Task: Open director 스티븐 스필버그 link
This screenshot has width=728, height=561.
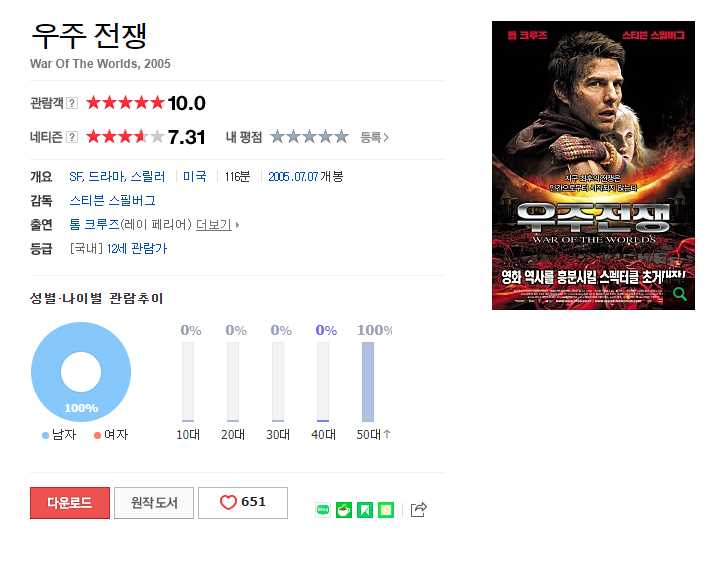Action: pyautogui.click(x=112, y=201)
